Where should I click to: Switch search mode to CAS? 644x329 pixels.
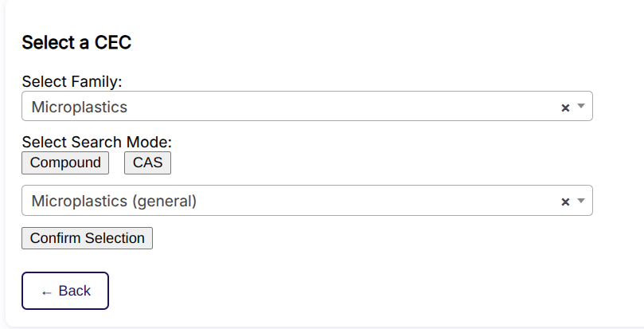pyautogui.click(x=147, y=163)
